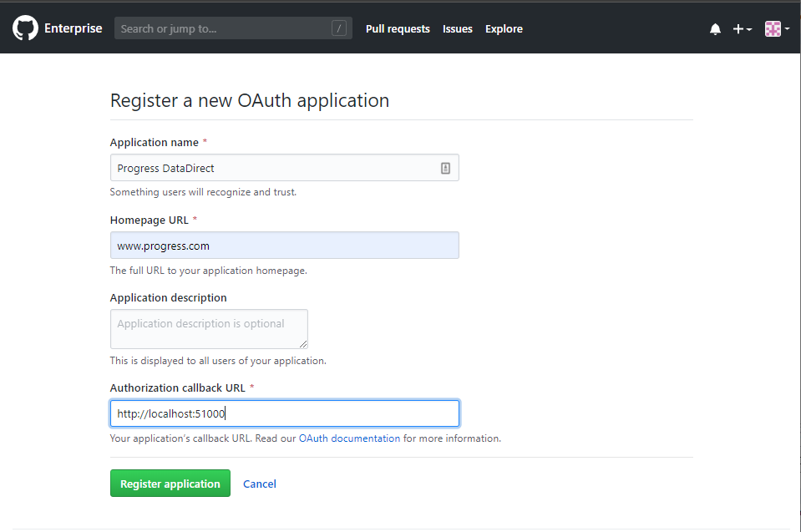Click the Homepage URL input field

coord(285,245)
